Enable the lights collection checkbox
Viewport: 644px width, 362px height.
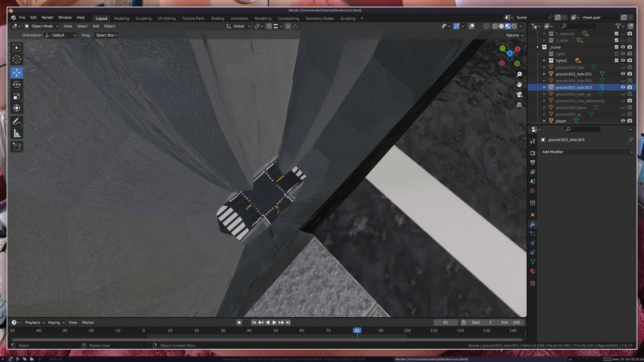click(616, 54)
